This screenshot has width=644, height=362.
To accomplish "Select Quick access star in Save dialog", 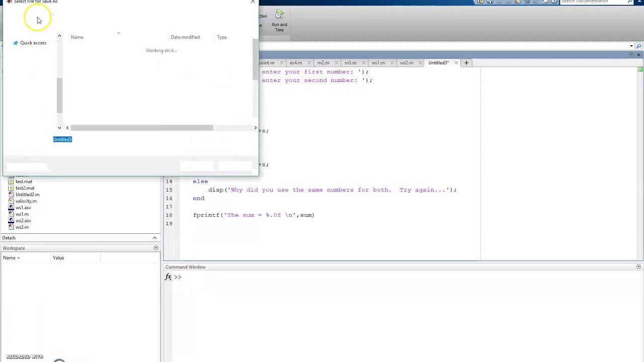I will tap(16, 43).
